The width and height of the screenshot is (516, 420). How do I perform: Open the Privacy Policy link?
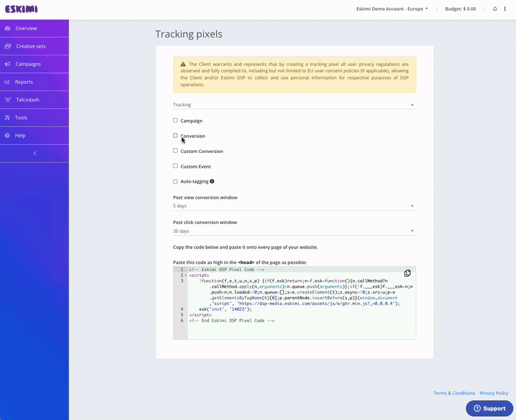pyautogui.click(x=493, y=393)
